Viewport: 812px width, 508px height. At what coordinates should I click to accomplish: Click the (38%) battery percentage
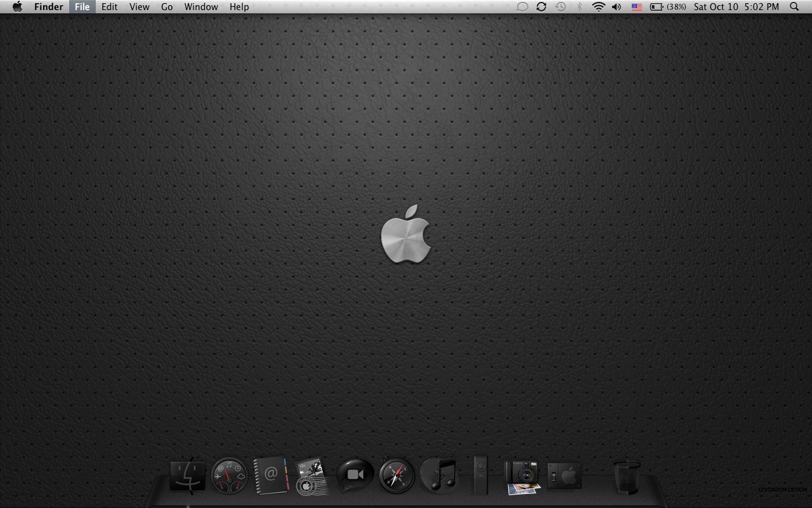tap(676, 7)
